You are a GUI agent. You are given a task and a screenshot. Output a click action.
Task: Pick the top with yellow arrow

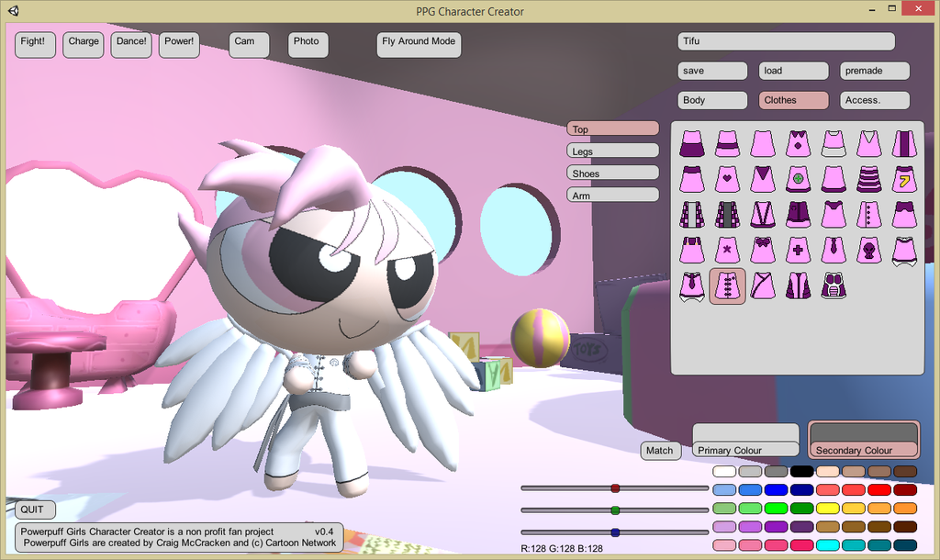coord(904,178)
